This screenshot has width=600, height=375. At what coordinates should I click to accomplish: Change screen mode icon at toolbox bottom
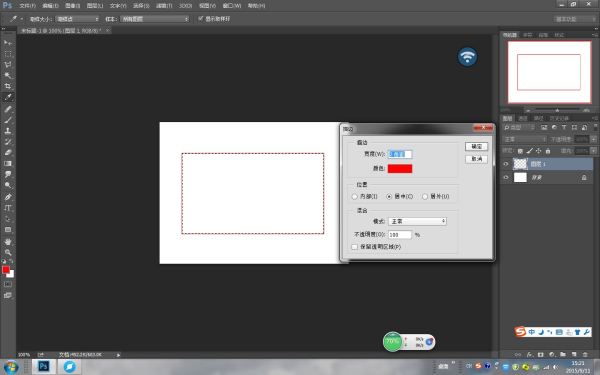(x=8, y=295)
